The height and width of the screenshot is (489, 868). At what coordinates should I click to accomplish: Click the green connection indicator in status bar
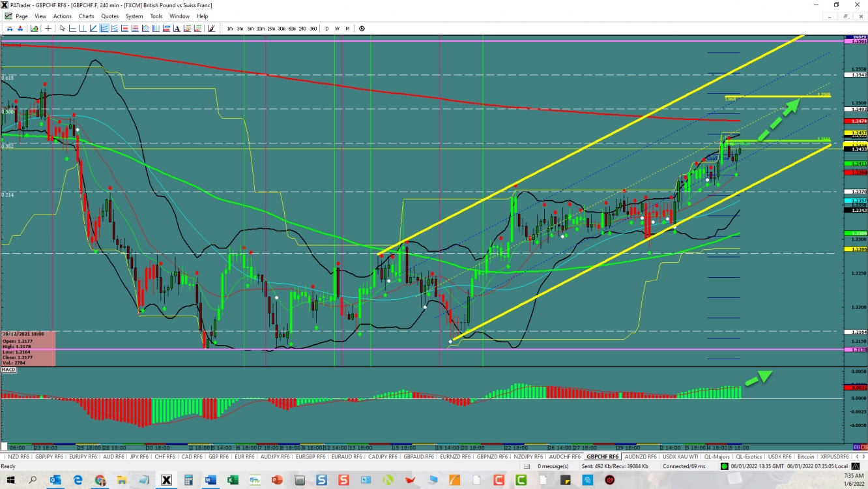coord(725,466)
